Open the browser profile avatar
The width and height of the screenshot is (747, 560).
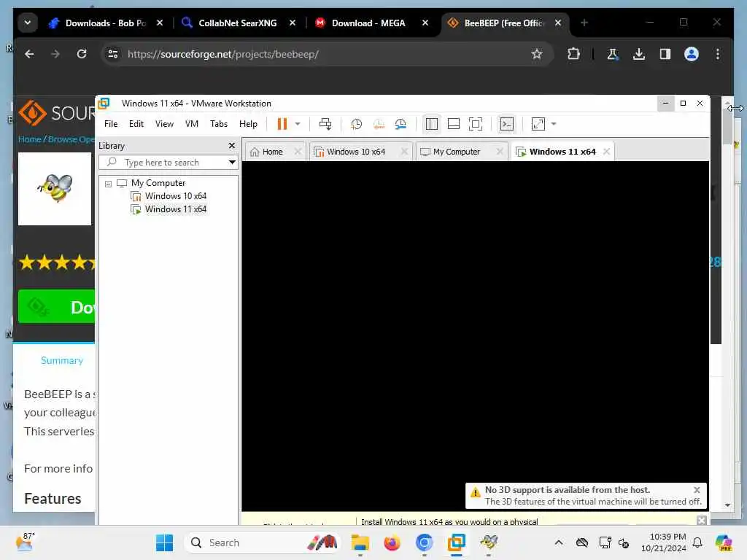tap(692, 54)
